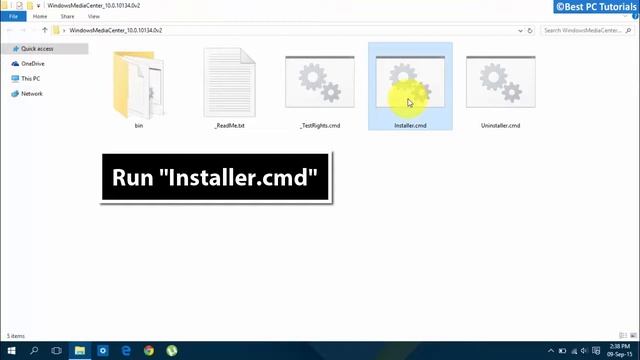Open the bin folder icon
This screenshot has height=360, width=640.
139,84
